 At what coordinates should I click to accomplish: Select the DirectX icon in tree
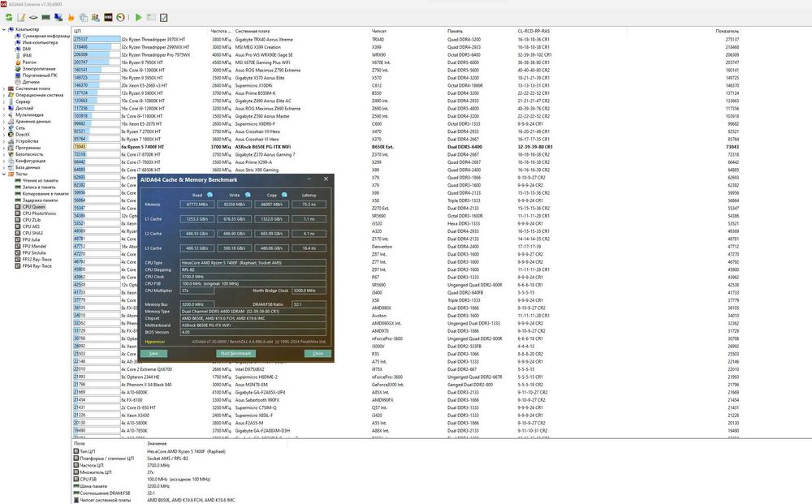[x=11, y=135]
